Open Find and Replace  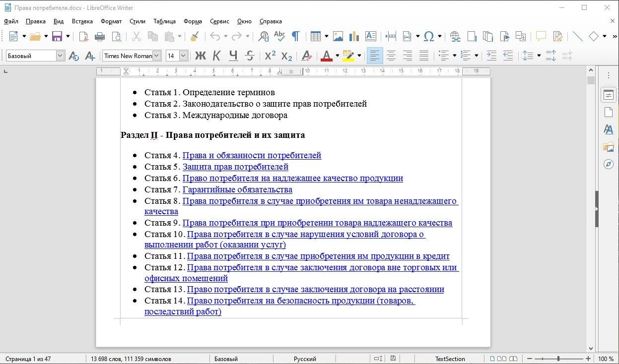tap(264, 36)
